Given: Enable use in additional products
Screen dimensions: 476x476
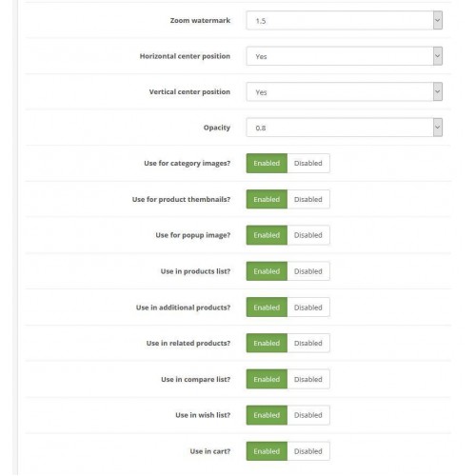Looking at the screenshot, I should [x=267, y=307].
